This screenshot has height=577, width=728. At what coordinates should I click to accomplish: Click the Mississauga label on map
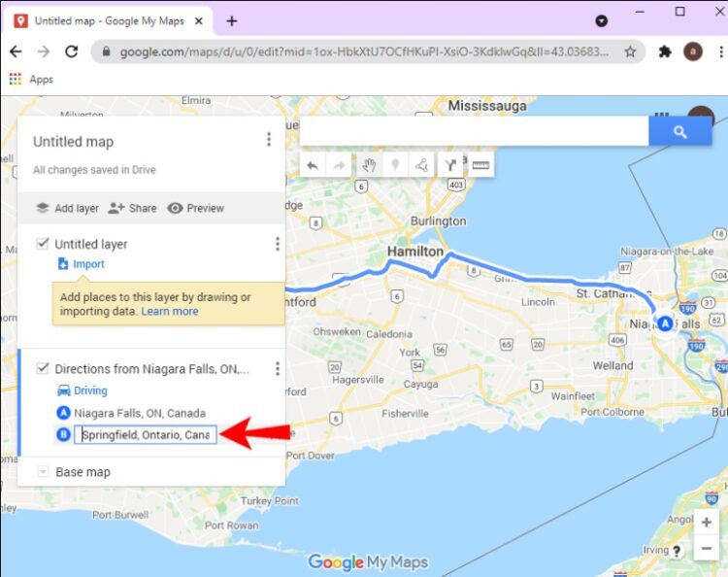[487, 106]
